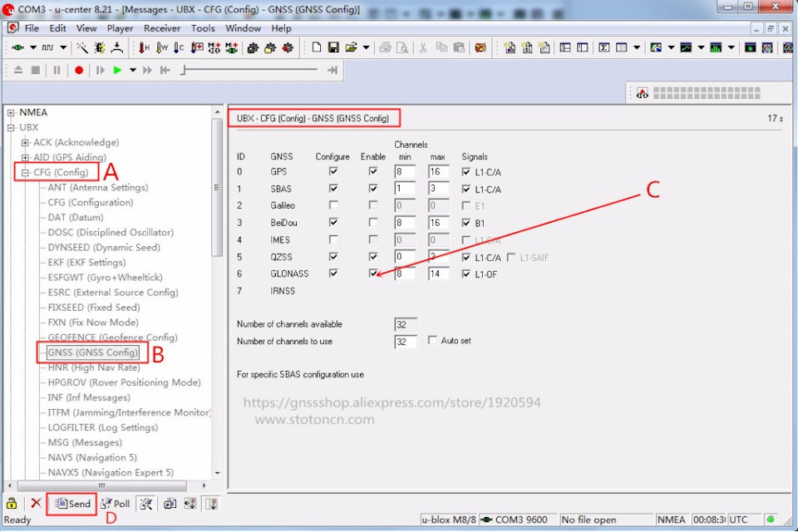Screen dimensions: 798x532
Task: Select ANT (Antenna Settings) tree item
Action: point(98,187)
